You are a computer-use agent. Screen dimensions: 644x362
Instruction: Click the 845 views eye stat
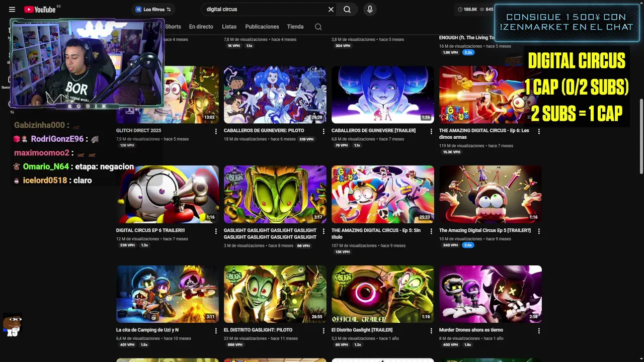coord(487,9)
